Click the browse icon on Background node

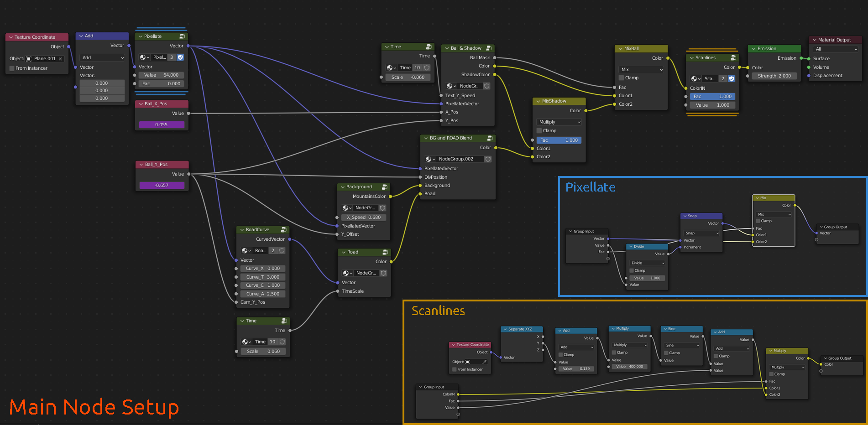coord(346,207)
